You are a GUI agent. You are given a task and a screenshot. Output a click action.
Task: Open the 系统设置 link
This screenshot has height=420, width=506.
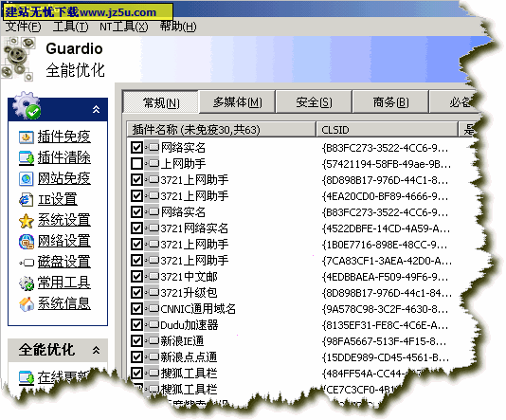click(x=63, y=221)
